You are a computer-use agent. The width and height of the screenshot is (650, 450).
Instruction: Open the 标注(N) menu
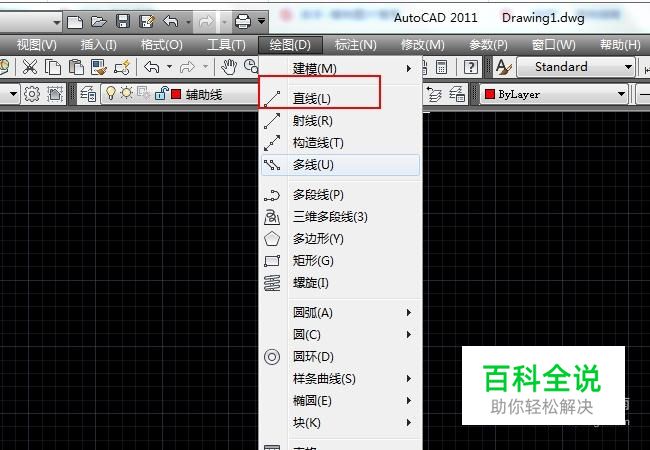[355, 44]
